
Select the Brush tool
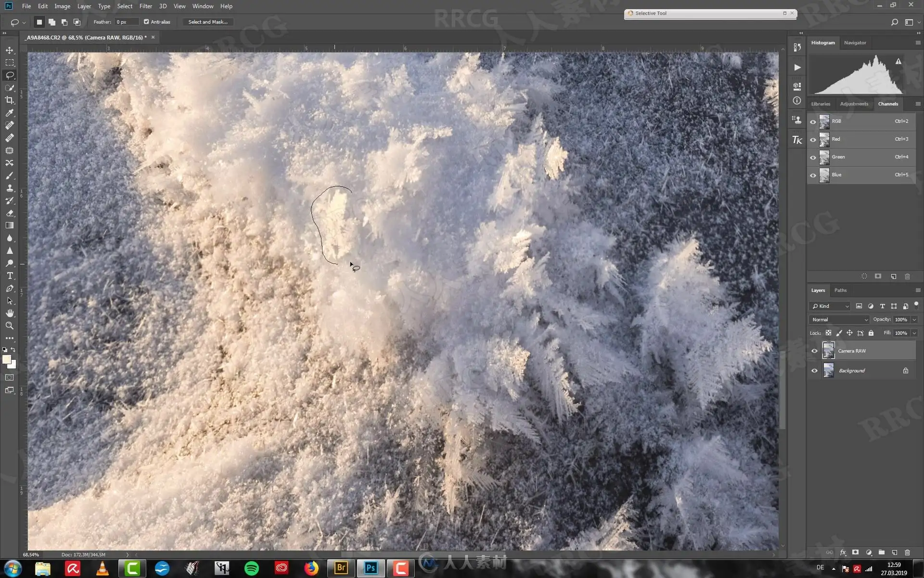click(10, 175)
